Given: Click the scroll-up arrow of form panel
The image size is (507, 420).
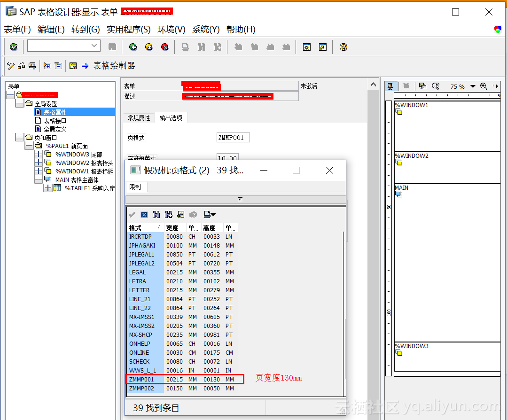Looking at the screenshot, I should (373, 85).
